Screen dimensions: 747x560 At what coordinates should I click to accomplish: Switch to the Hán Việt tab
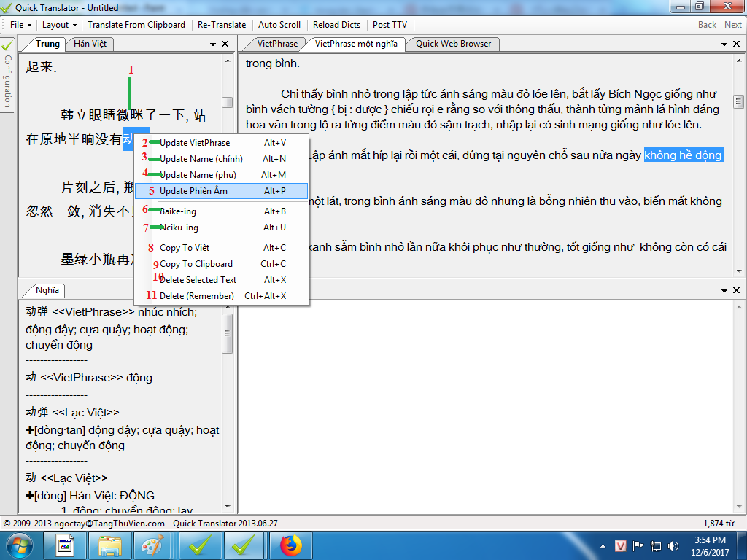click(x=90, y=44)
